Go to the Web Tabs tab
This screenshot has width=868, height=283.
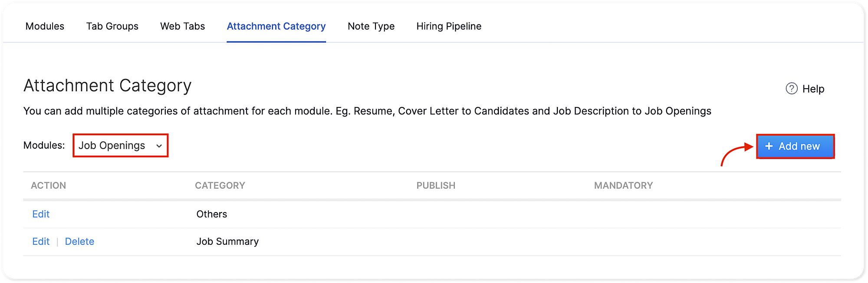(182, 26)
